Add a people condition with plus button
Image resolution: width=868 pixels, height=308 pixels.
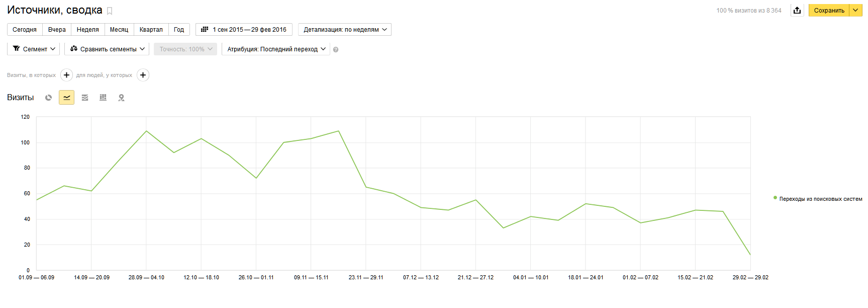pos(143,75)
